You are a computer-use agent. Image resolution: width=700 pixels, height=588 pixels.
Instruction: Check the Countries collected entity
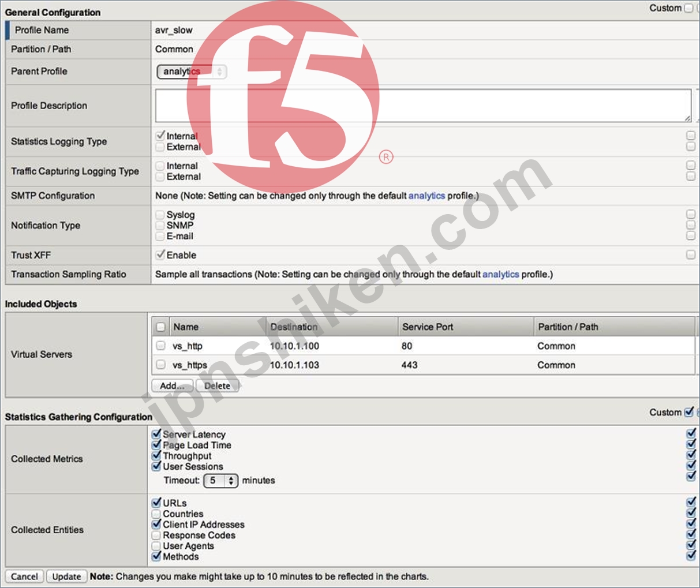pos(156,514)
